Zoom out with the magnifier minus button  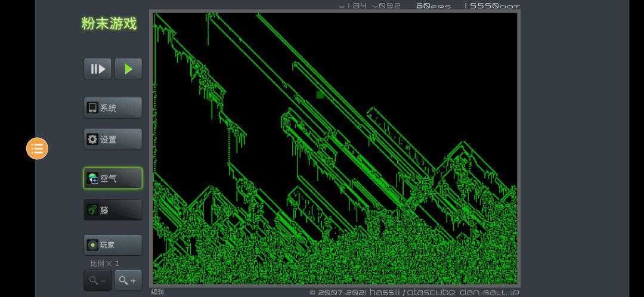coord(98,280)
